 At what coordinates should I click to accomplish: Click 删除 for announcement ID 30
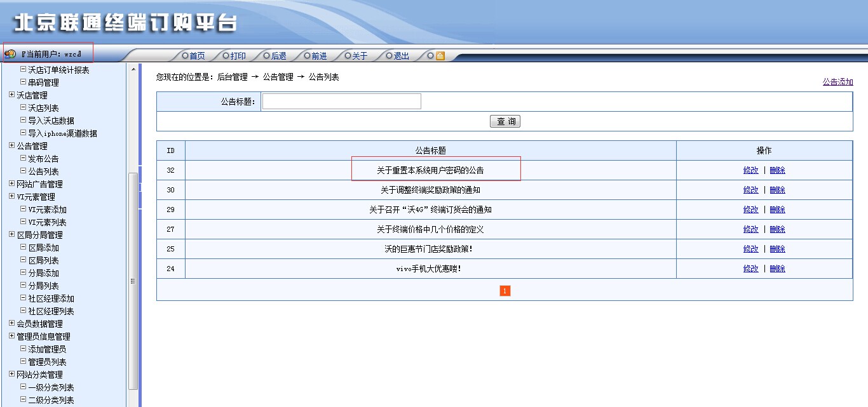(x=777, y=190)
